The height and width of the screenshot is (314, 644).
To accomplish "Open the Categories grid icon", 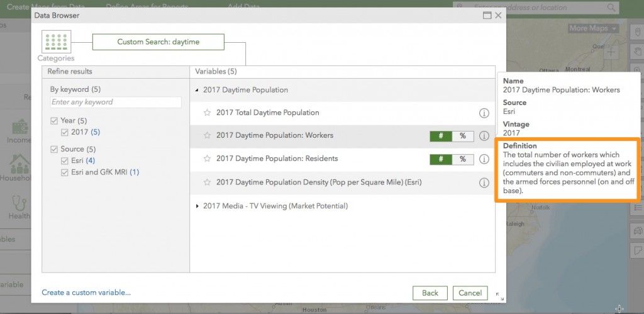I will pyautogui.click(x=56, y=42).
